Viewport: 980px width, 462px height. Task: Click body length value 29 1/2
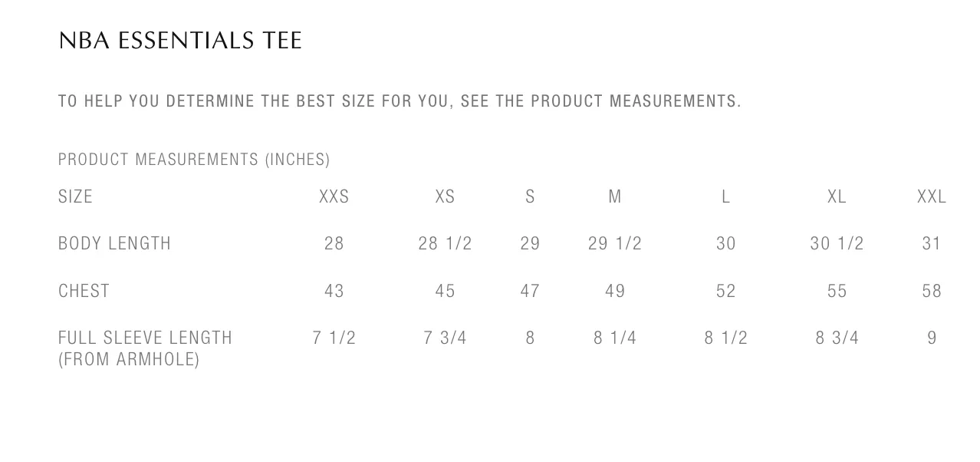coord(615,244)
